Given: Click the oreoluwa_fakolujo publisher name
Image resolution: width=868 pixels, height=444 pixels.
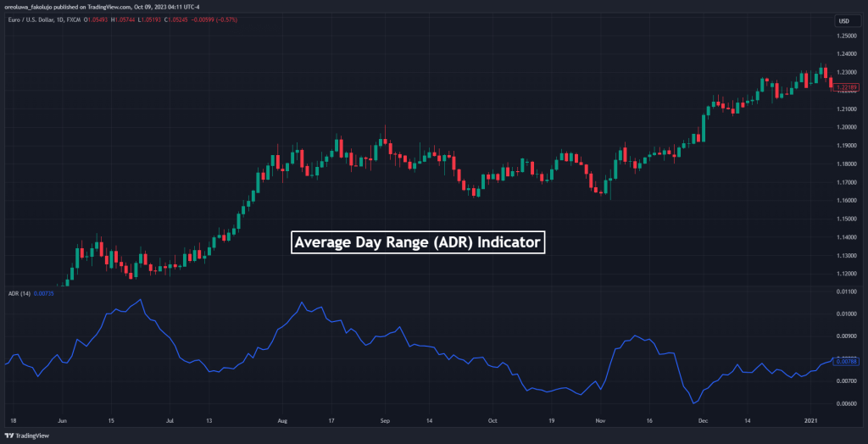Looking at the screenshot, I should pos(37,7).
